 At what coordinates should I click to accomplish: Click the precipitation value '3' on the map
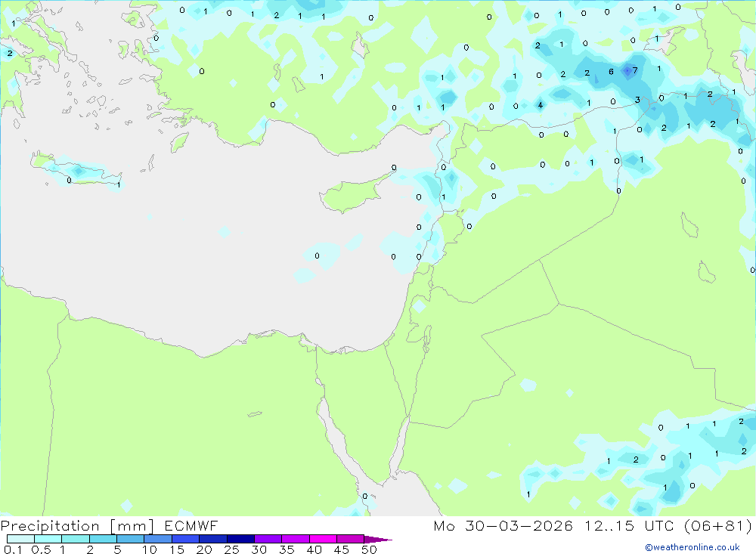[x=637, y=100]
